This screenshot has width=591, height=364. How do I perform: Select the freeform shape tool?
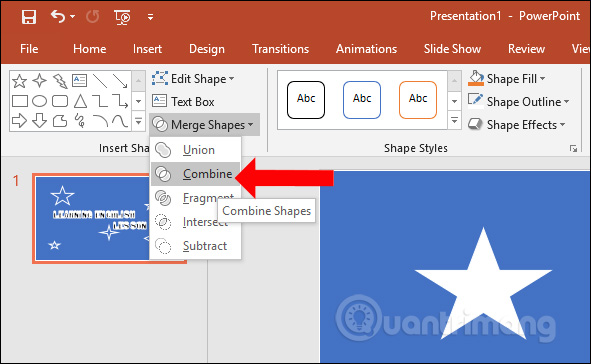[x=60, y=121]
